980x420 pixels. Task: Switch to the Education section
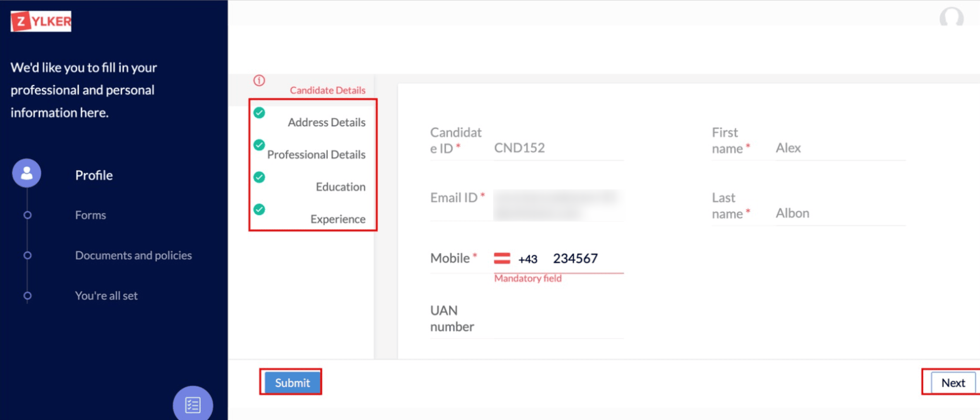341,187
